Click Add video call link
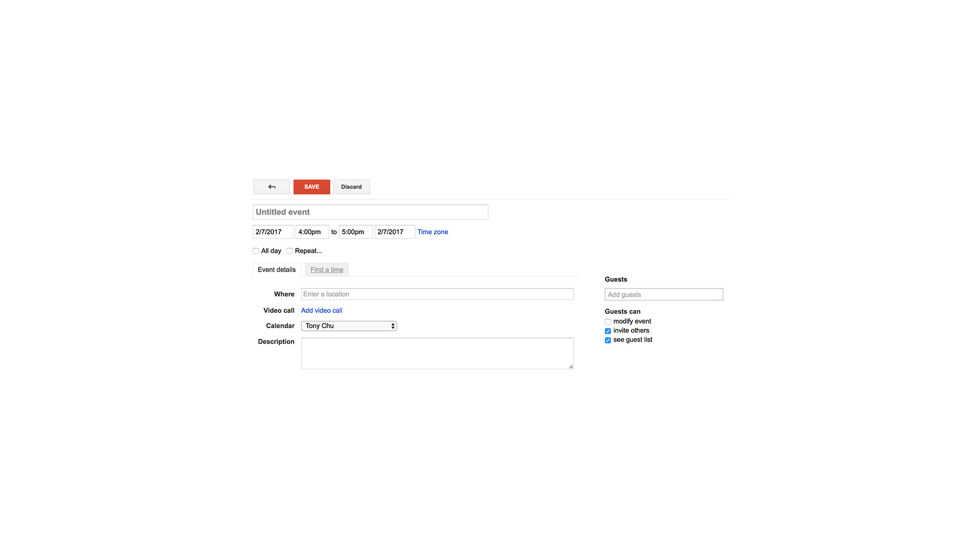The image size is (980, 551). [321, 310]
